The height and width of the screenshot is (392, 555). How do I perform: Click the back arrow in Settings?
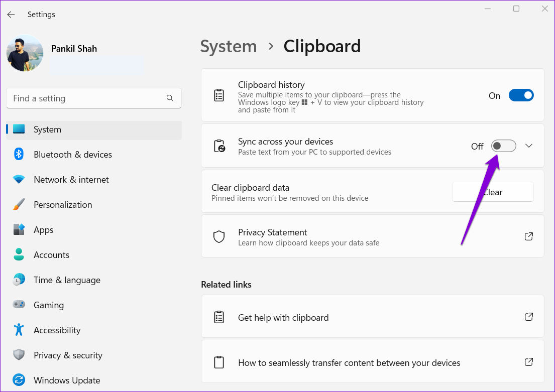click(11, 15)
